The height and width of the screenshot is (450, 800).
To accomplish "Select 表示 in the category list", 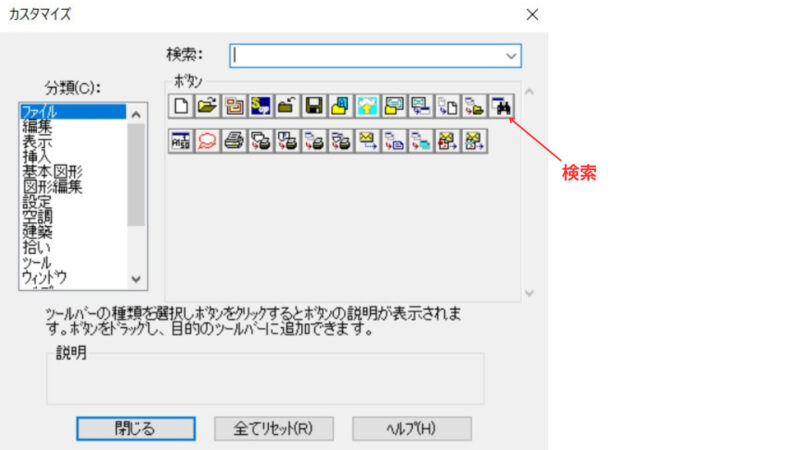I will pos(73,141).
